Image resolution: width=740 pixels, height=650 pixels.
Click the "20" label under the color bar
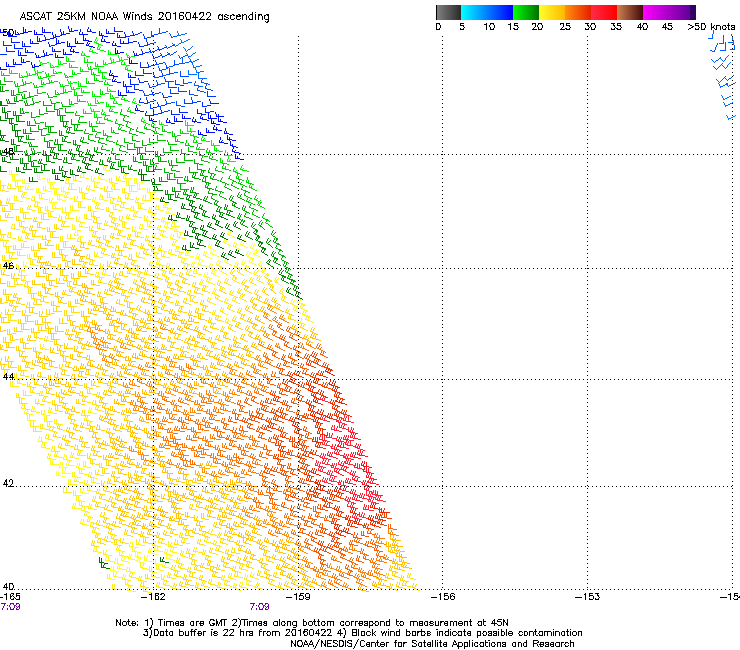[537, 27]
